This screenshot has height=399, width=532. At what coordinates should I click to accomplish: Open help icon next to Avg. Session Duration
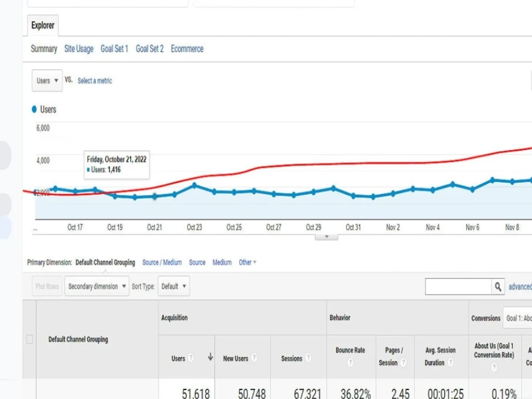pos(451,363)
